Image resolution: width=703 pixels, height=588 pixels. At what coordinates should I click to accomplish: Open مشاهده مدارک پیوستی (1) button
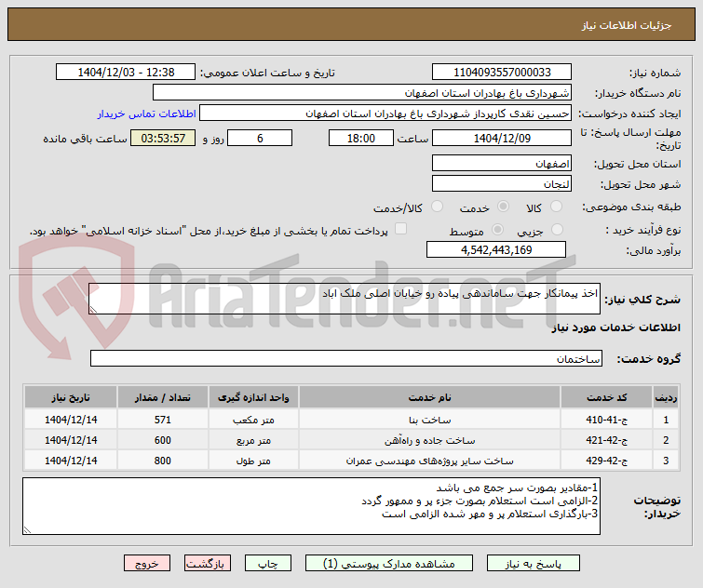tap(388, 564)
